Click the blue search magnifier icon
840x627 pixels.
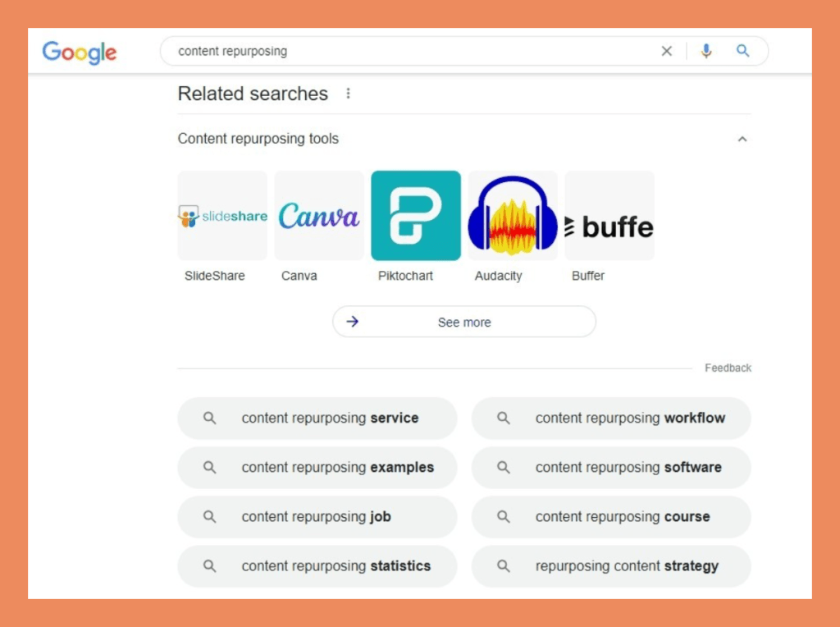742,51
